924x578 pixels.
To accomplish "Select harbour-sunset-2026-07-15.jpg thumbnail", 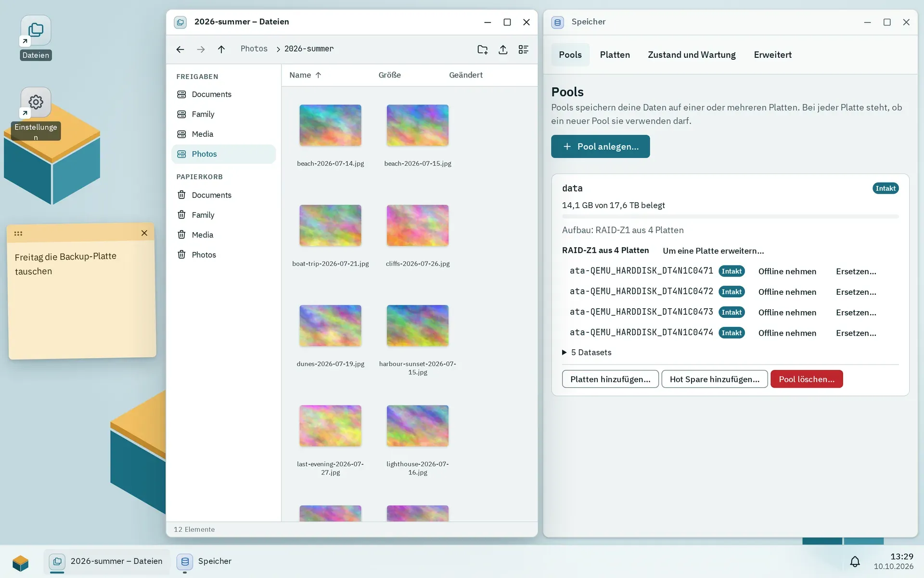I will [417, 326].
